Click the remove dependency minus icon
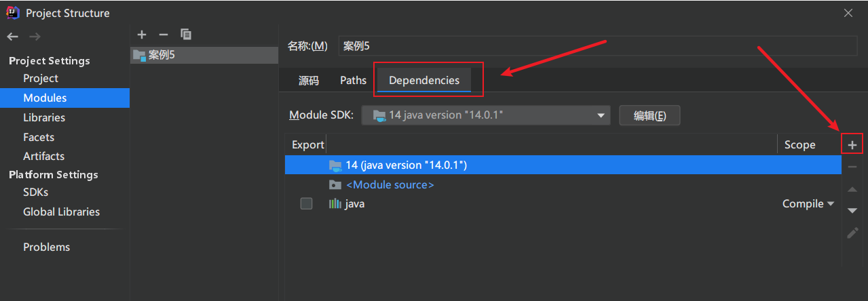 pos(852,167)
